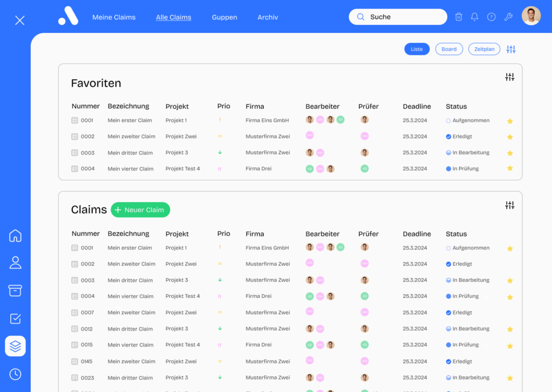
Task: Change Aufgenommen status of Favoriten claim 0001
Action: point(467,120)
